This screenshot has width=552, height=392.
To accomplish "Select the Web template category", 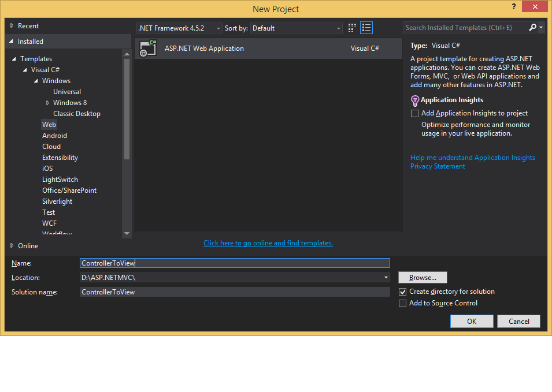I will point(49,125).
